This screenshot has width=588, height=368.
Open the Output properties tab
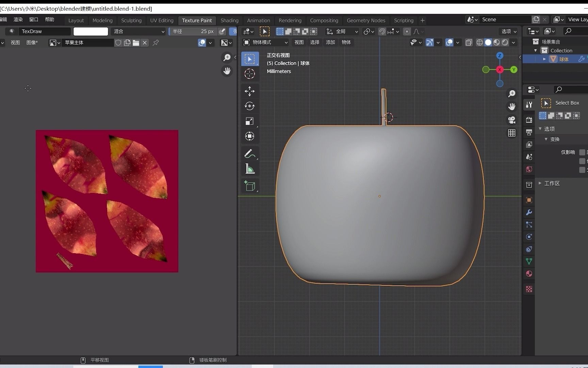click(529, 132)
